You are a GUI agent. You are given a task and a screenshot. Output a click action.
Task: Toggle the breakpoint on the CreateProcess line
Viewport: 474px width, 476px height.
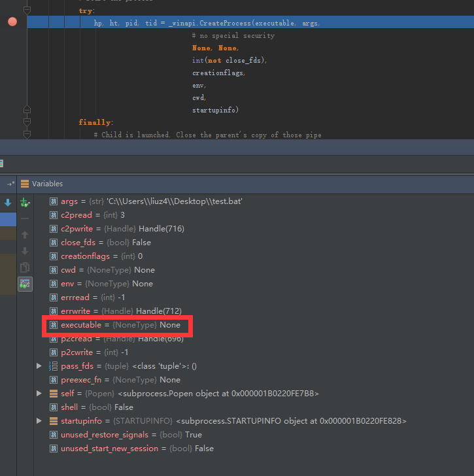12,22
